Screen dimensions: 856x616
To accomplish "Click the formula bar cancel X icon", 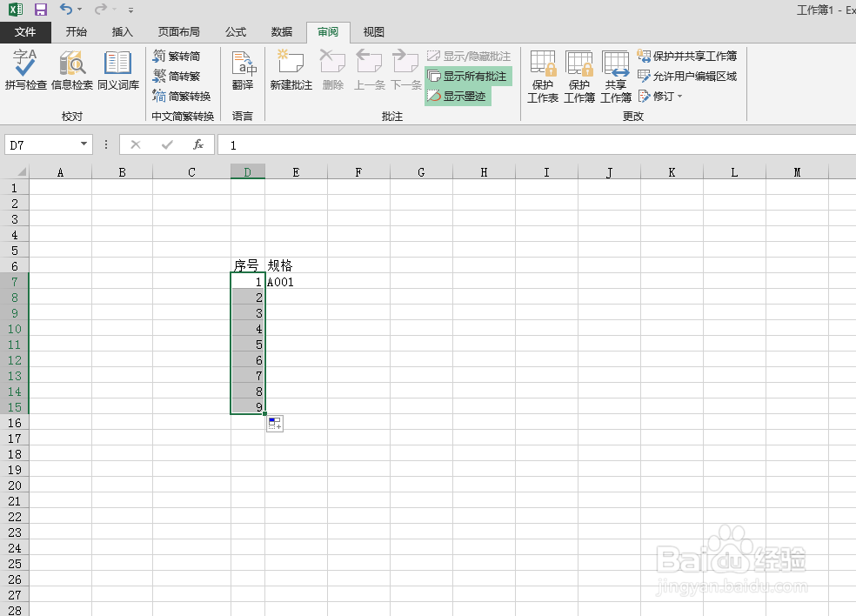I will tap(136, 144).
